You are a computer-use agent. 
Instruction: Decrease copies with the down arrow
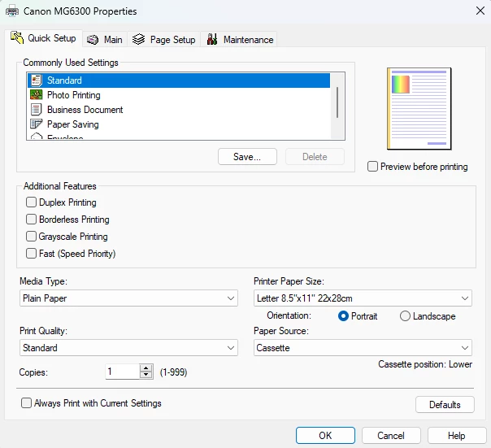pyautogui.click(x=146, y=375)
